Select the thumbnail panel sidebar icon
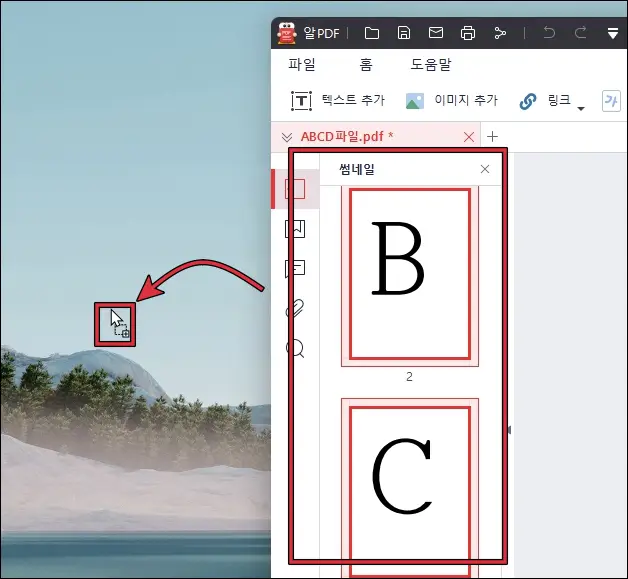Viewport: 628px width, 579px height. (x=295, y=189)
